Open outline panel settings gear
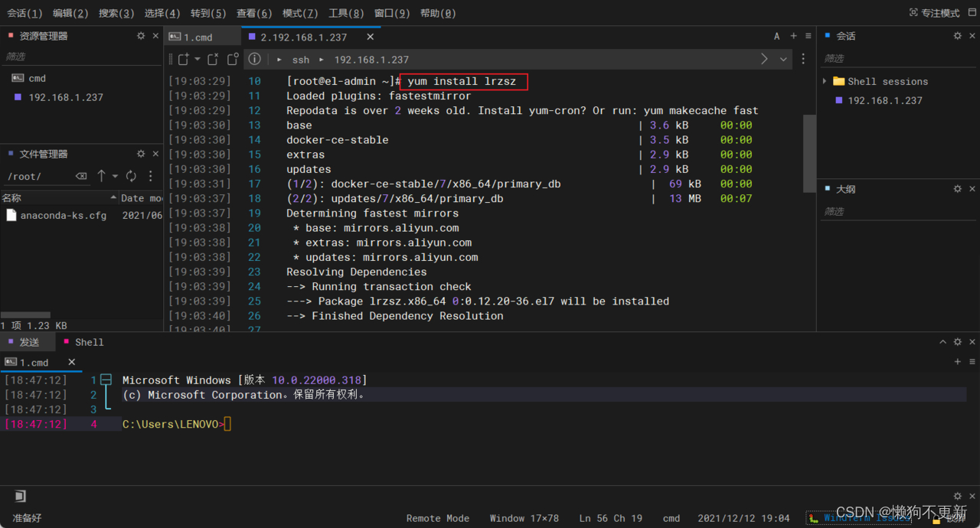The height and width of the screenshot is (528, 980). [x=957, y=189]
